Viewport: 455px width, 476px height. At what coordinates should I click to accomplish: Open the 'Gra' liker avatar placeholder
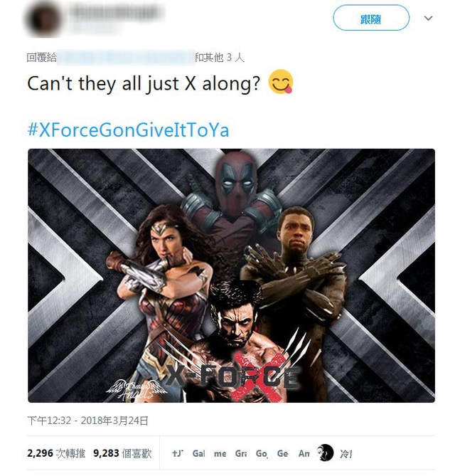[241, 453]
